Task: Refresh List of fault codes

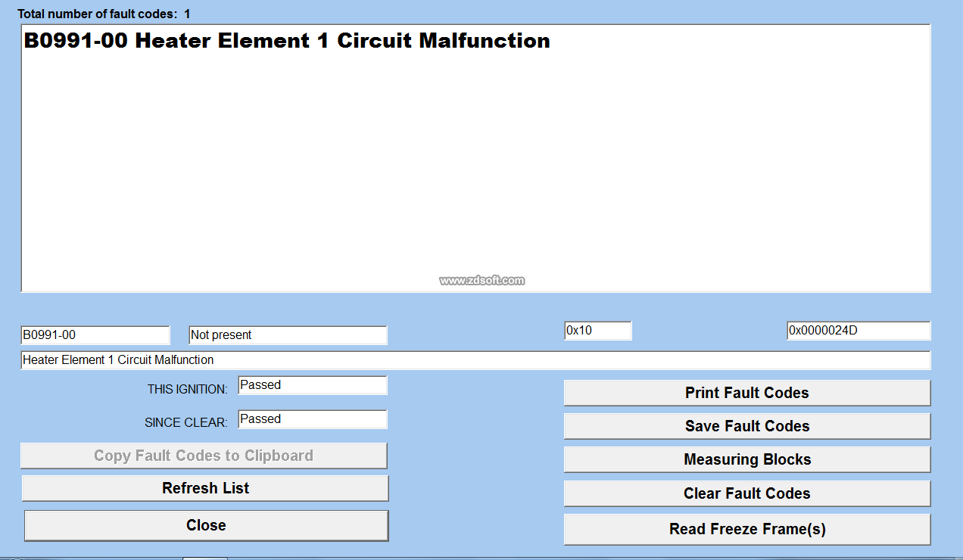Action: tap(205, 488)
